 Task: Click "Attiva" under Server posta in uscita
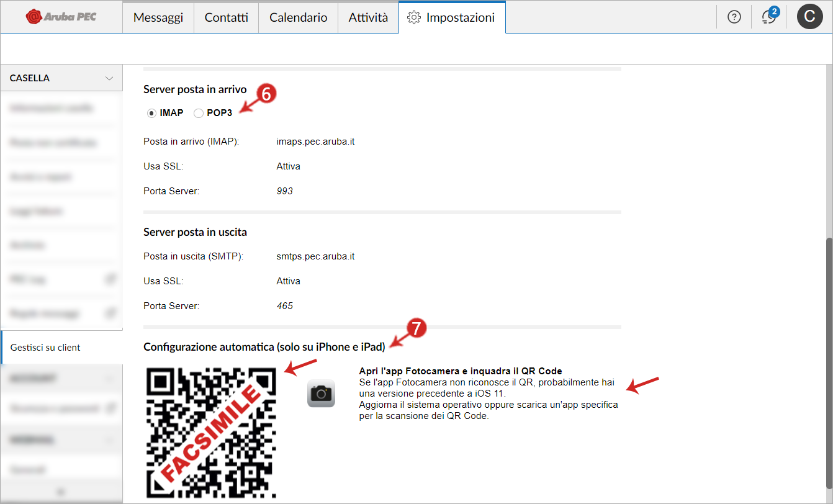click(x=288, y=281)
